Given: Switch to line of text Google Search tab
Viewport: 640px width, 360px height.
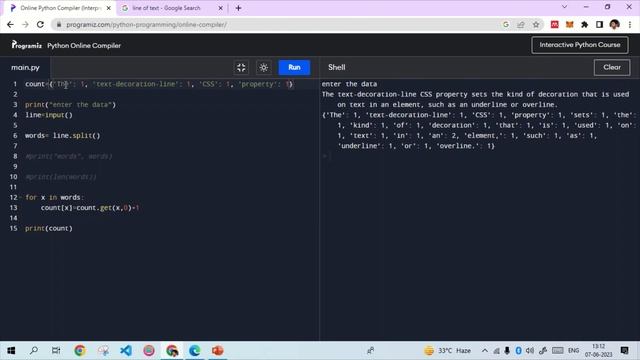Looking at the screenshot, I should pyautogui.click(x=167, y=8).
